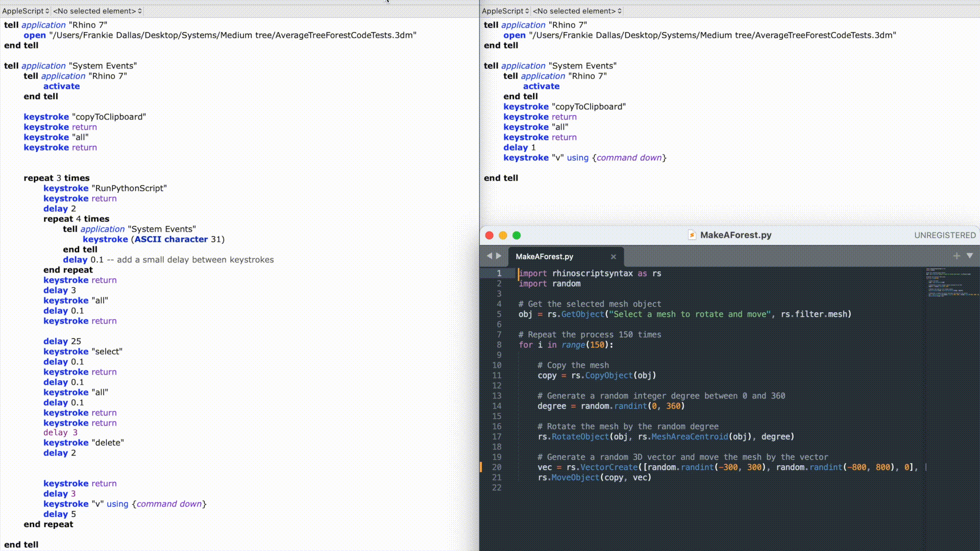The height and width of the screenshot is (551, 980).
Task: Click the red close button of Sublime window
Action: pyautogui.click(x=489, y=235)
